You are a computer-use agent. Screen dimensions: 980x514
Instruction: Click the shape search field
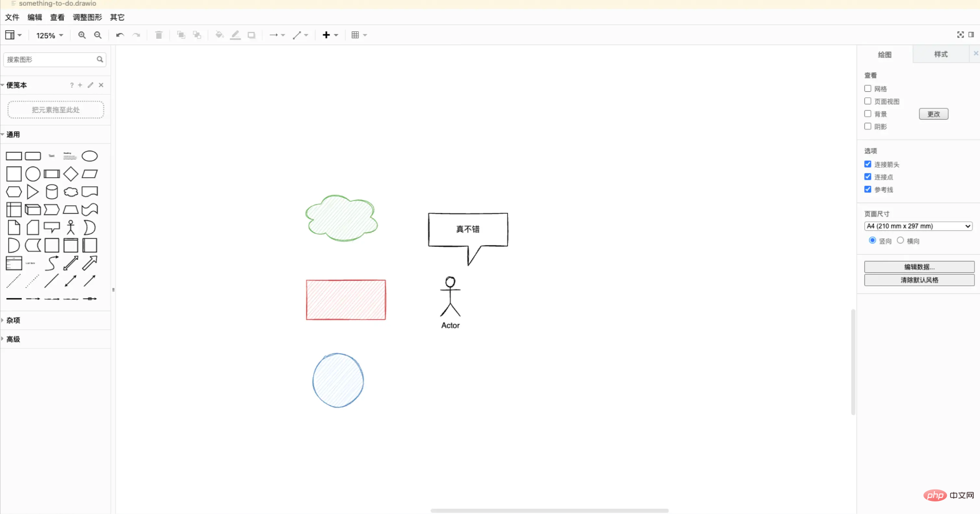click(51, 59)
